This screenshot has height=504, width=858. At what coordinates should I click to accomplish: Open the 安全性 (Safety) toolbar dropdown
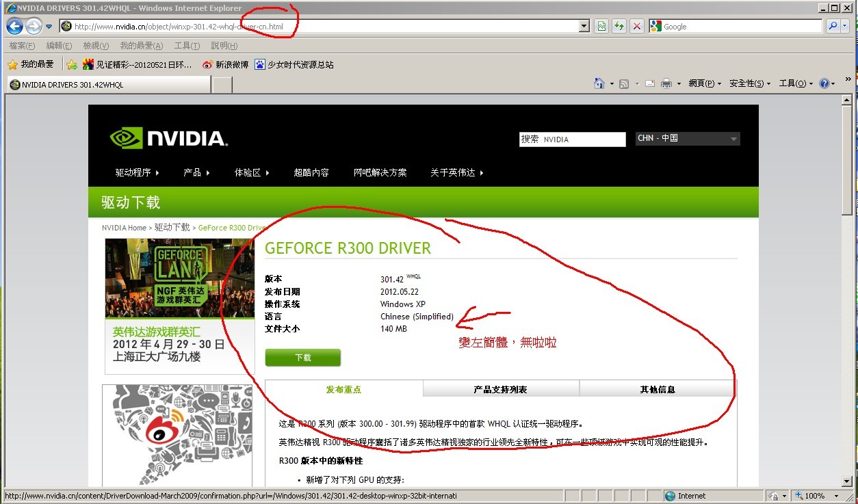(749, 83)
